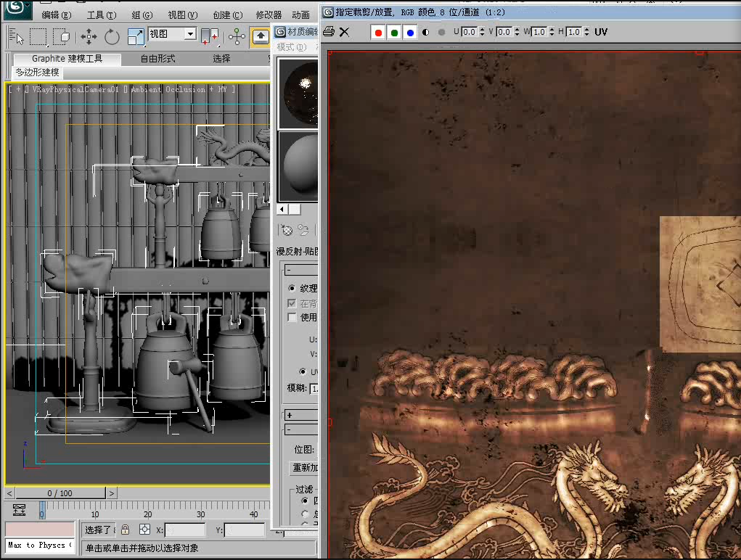The image size is (741, 560).
Task: Click the keyboard shortcut override toggle icon
Action: [x=261, y=36]
